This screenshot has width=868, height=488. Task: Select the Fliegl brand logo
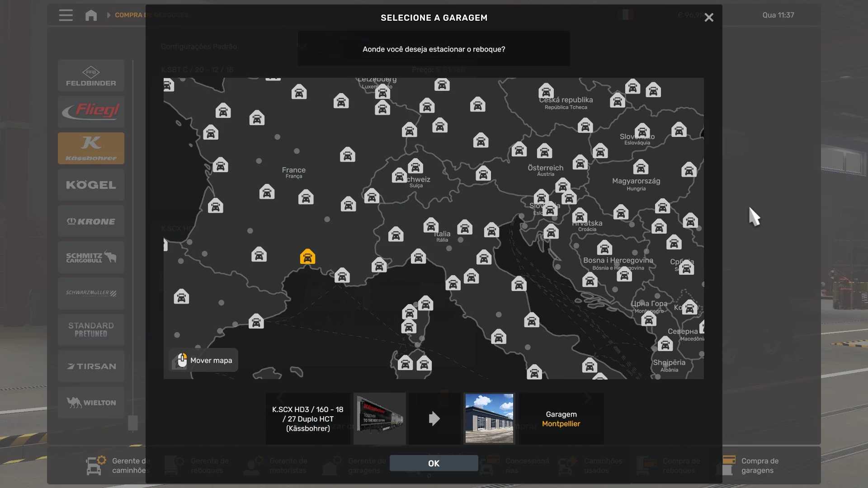(91, 112)
